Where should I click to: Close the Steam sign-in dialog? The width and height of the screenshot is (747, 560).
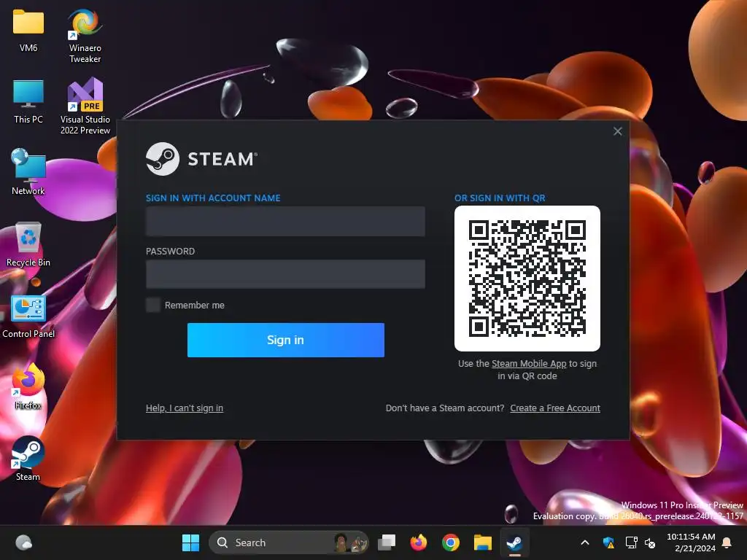click(617, 131)
